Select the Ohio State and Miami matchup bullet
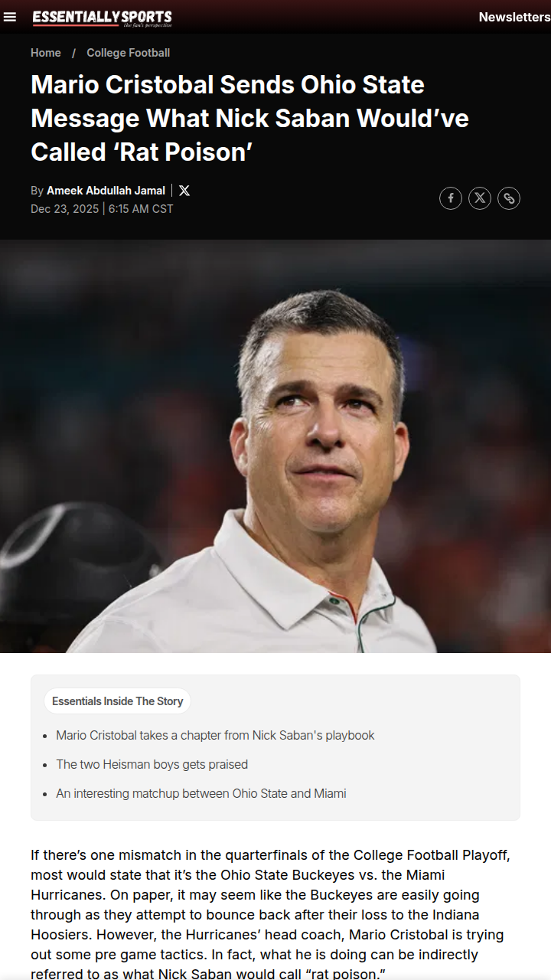The height and width of the screenshot is (980, 551). coord(201,793)
